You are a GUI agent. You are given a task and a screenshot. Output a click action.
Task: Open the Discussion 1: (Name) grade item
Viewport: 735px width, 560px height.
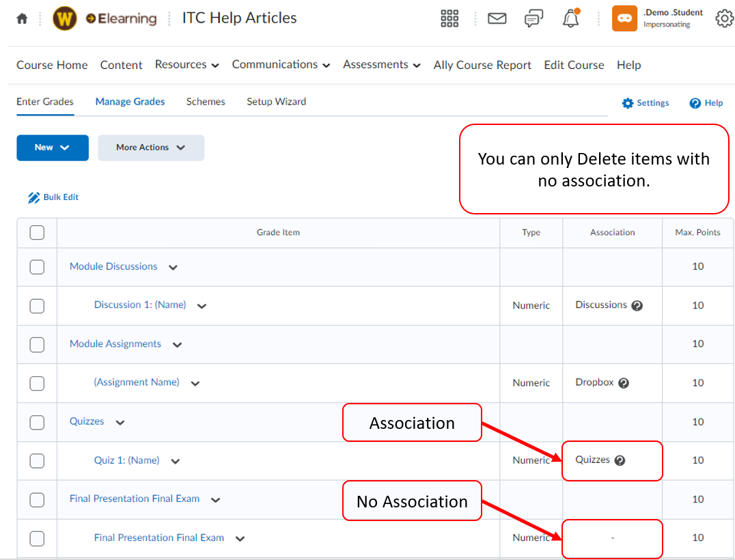point(140,305)
